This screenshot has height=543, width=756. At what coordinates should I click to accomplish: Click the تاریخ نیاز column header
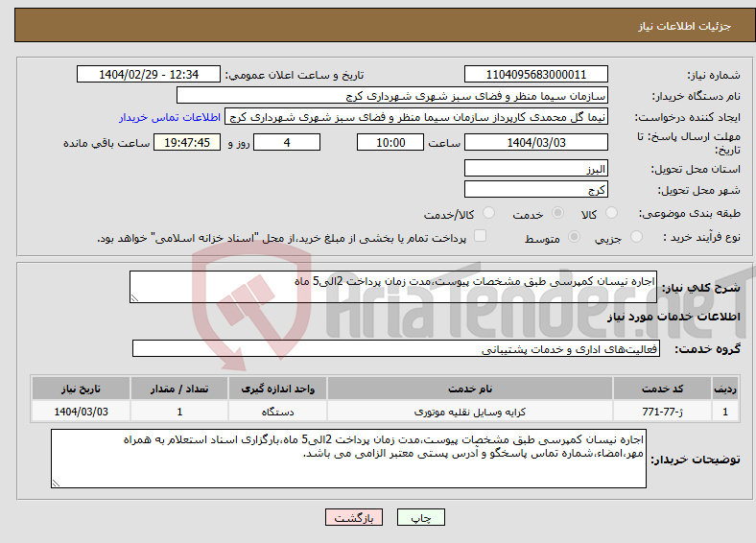(x=81, y=389)
